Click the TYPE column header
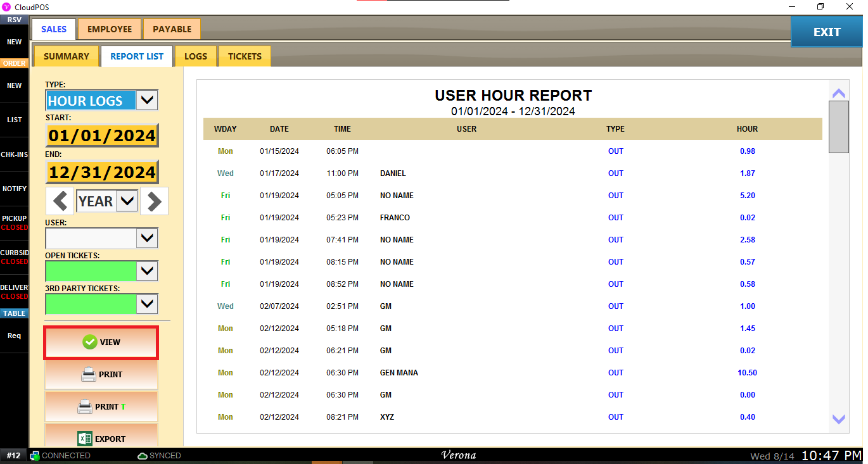The image size is (868, 464). [615, 129]
